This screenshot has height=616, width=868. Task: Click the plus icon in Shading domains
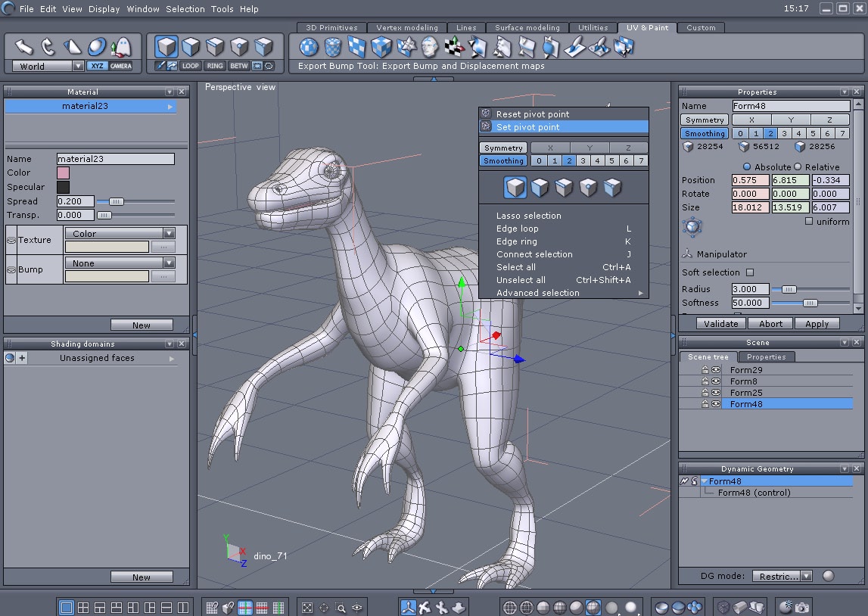[22, 358]
